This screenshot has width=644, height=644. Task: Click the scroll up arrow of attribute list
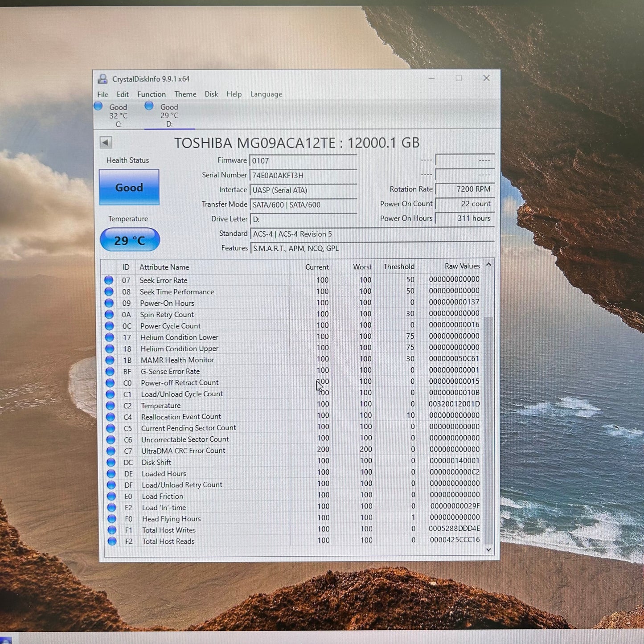(x=488, y=265)
